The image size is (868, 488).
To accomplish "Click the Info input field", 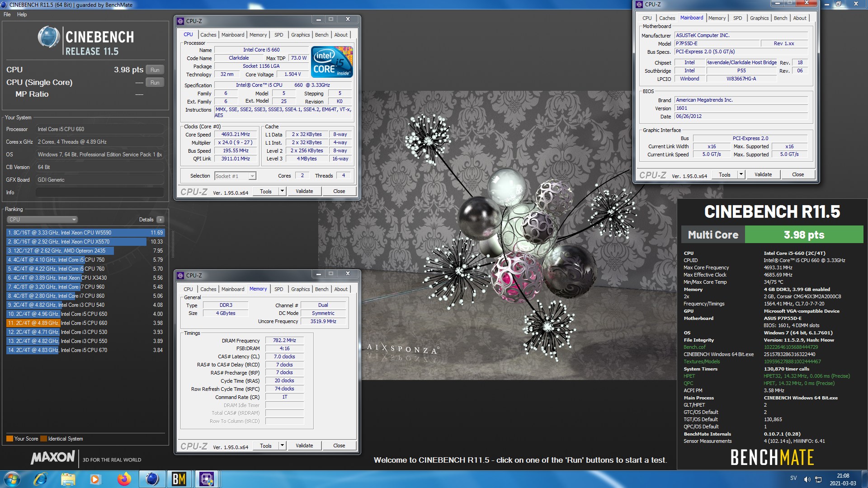I will click(99, 192).
